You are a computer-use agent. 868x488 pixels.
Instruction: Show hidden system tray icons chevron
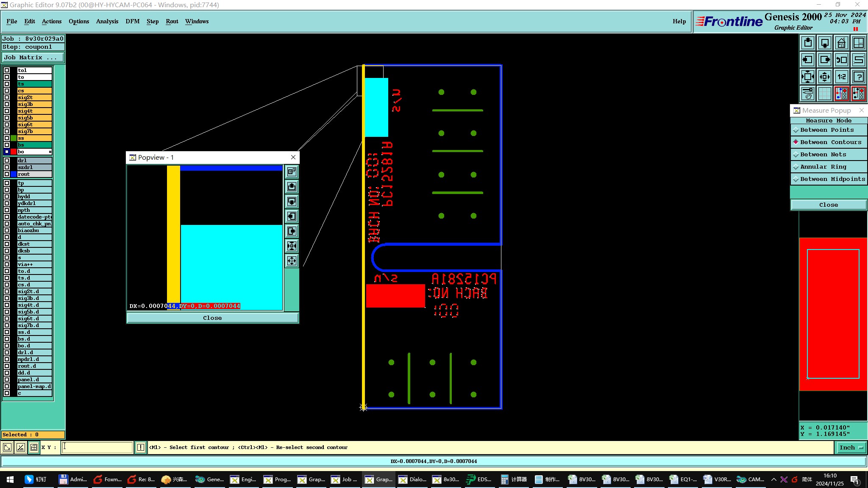773,480
